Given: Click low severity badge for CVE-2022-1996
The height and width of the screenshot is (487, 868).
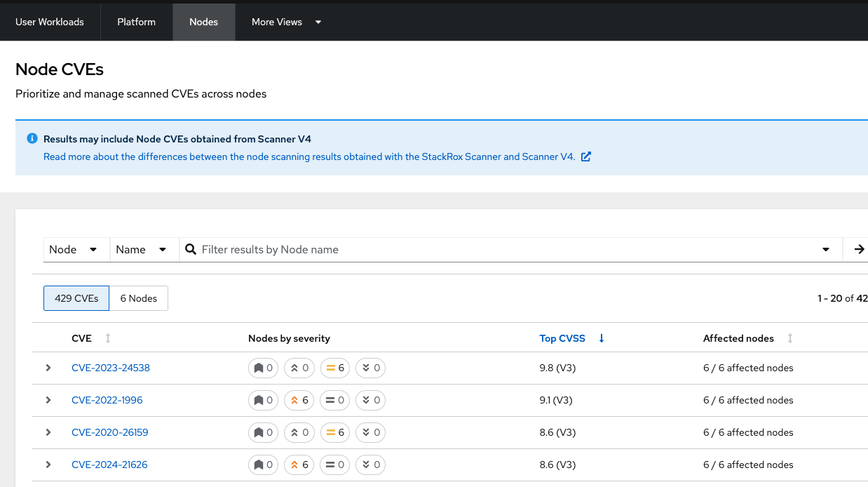Looking at the screenshot, I should click(x=370, y=400).
